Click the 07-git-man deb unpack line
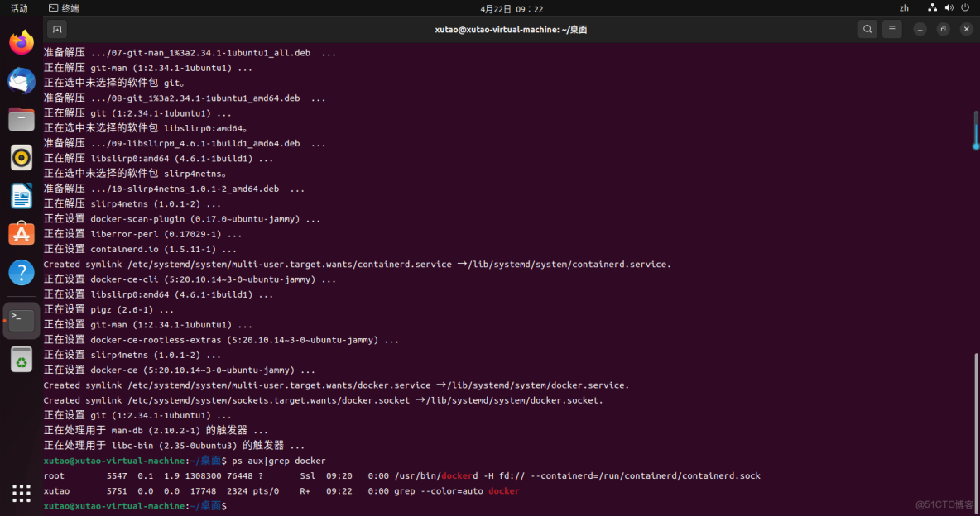980x516 pixels. click(x=190, y=53)
